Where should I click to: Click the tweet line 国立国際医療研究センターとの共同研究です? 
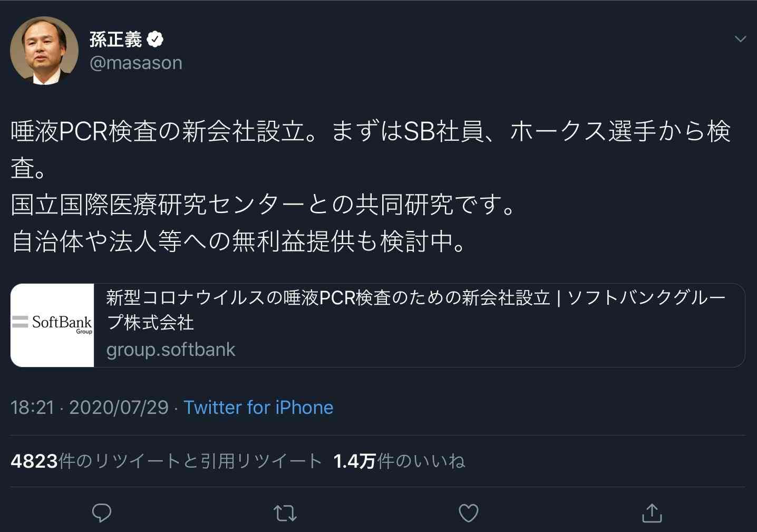point(263,205)
